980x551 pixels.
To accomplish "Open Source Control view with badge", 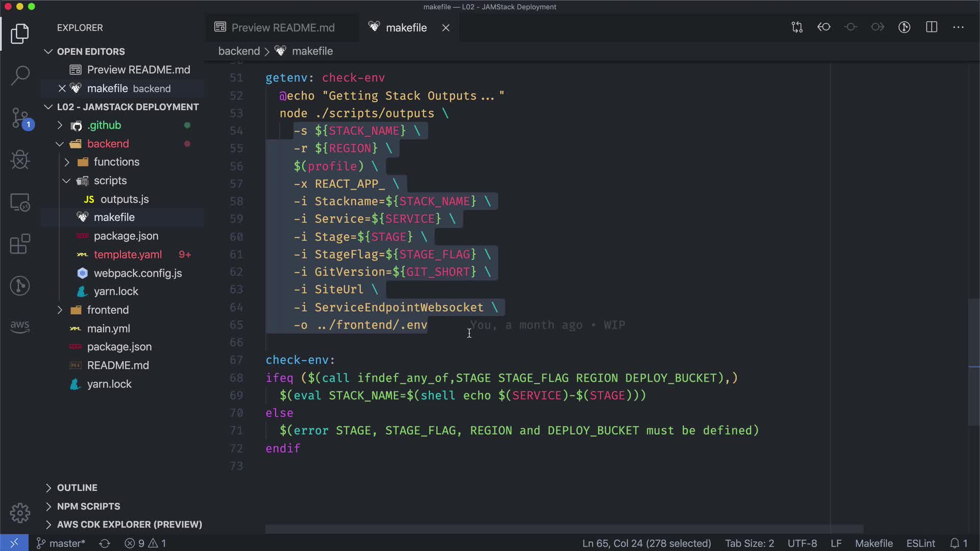I will click(x=20, y=118).
